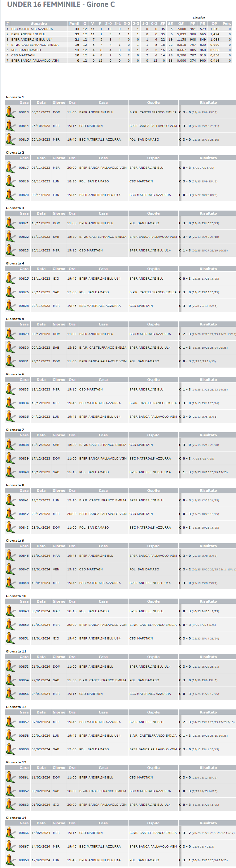This screenshot has height=868, width=236.
Task: Click away team POL. SAN DAMASO in match 00854
Action: tap(144, 680)
